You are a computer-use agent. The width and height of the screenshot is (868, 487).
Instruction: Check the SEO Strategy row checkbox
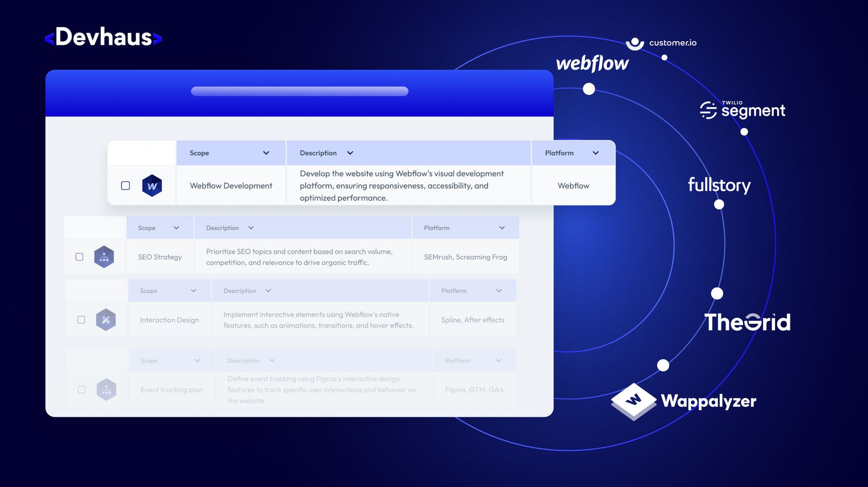(79, 257)
